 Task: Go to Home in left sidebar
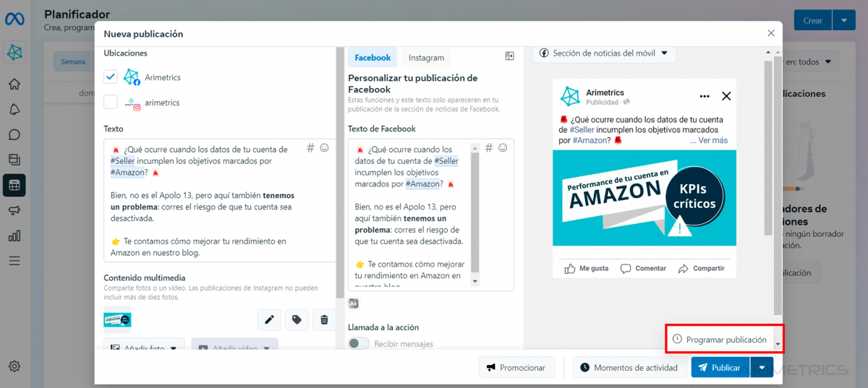coord(14,85)
